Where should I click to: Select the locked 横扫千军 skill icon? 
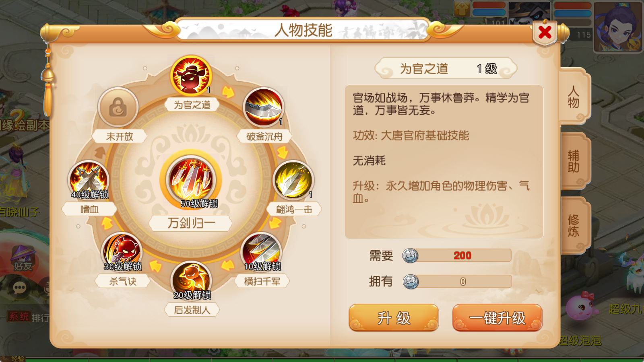click(x=261, y=251)
